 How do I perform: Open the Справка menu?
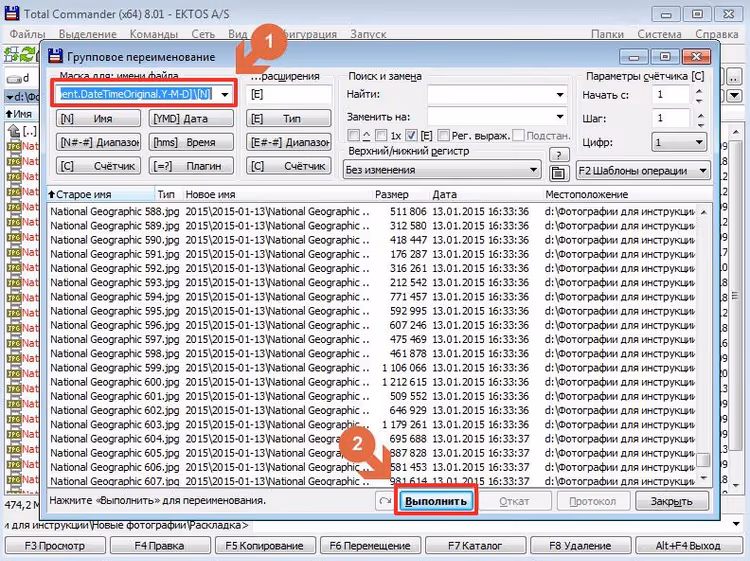pyautogui.click(x=717, y=34)
